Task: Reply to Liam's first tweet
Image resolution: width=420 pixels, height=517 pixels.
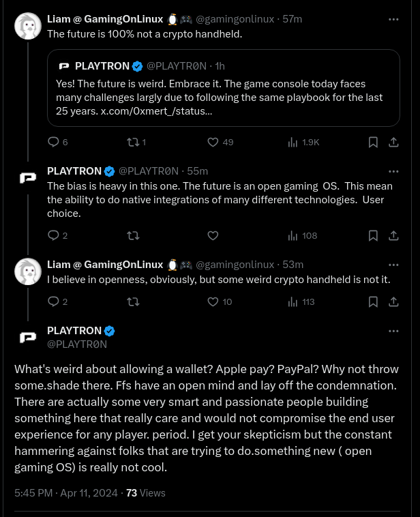Action: (53, 142)
